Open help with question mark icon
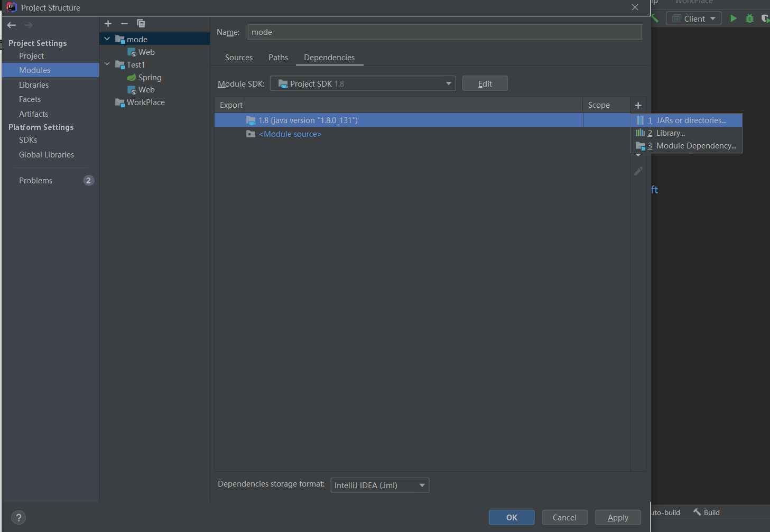Viewport: 770px width, 532px height. (x=18, y=517)
